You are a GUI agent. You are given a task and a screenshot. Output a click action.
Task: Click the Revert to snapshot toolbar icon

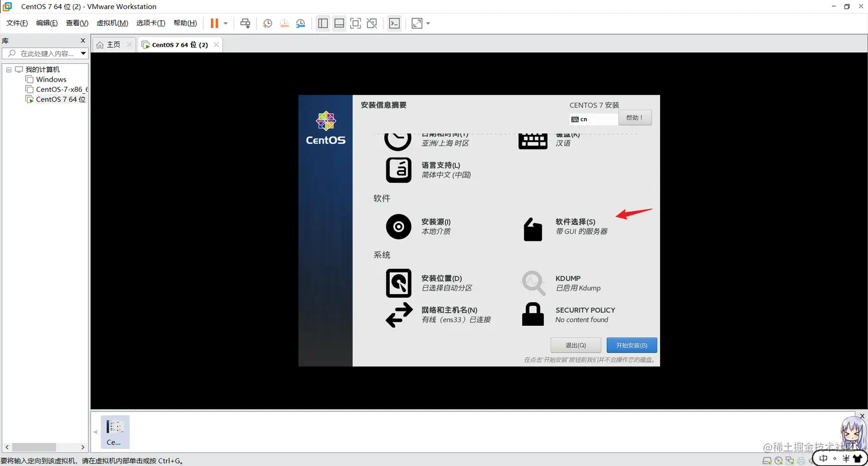click(284, 24)
